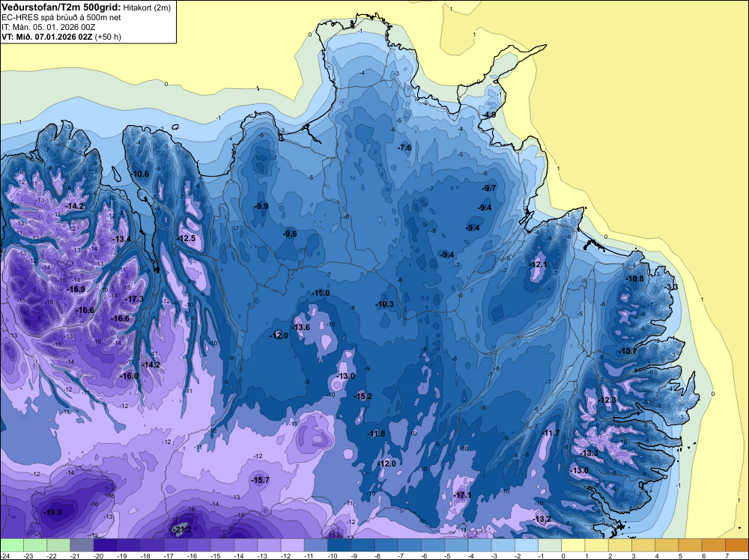Pick the lavender legend swatch starting at -12
This screenshot has height=560, width=749.
[x=292, y=545]
